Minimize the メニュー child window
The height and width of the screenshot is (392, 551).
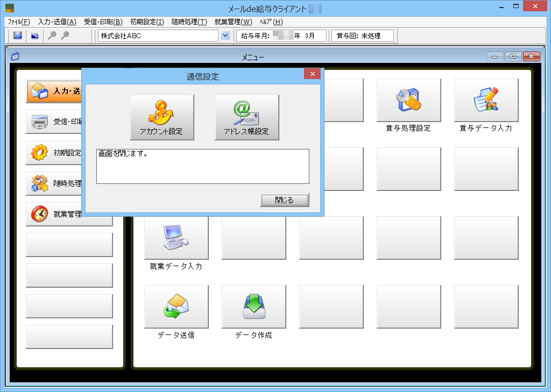[495, 56]
